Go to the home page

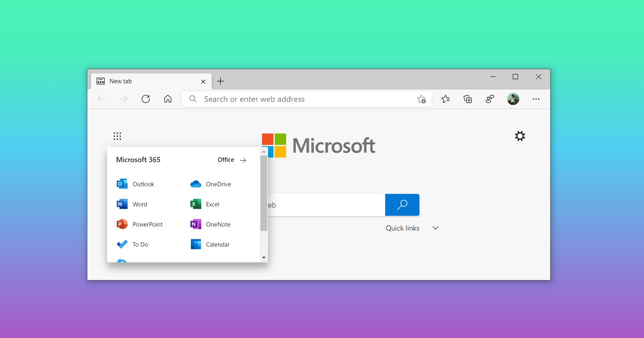click(x=168, y=99)
